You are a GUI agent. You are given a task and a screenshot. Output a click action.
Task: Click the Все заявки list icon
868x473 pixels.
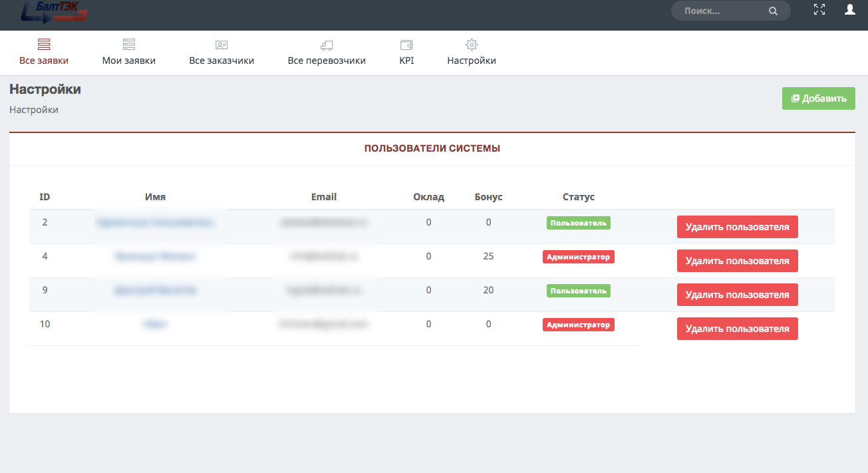coord(44,45)
